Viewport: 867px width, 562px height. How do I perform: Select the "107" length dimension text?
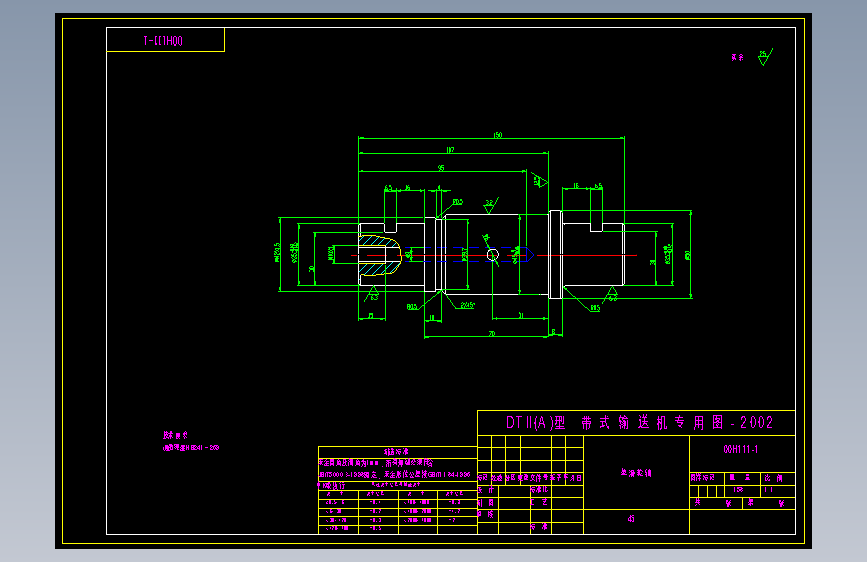(451, 150)
